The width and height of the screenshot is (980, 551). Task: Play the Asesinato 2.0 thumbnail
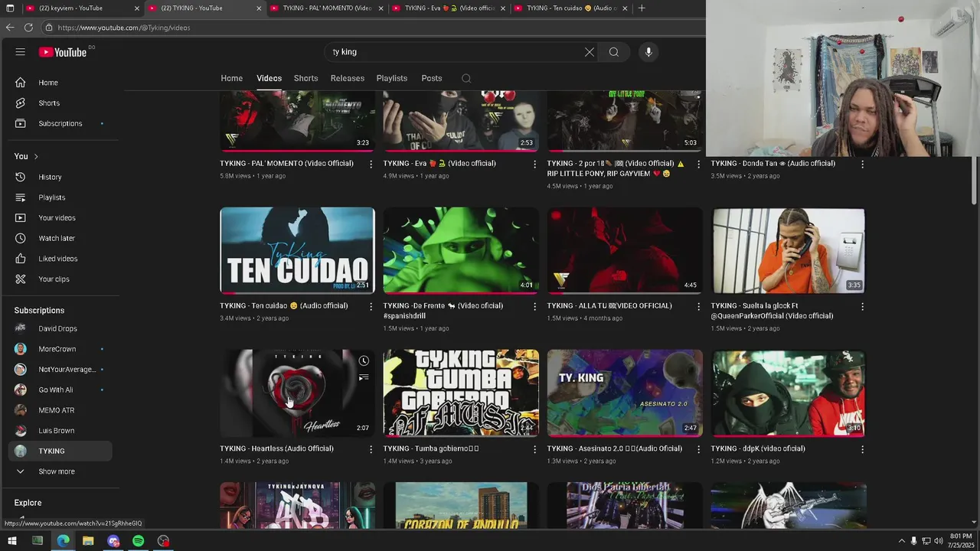(625, 393)
